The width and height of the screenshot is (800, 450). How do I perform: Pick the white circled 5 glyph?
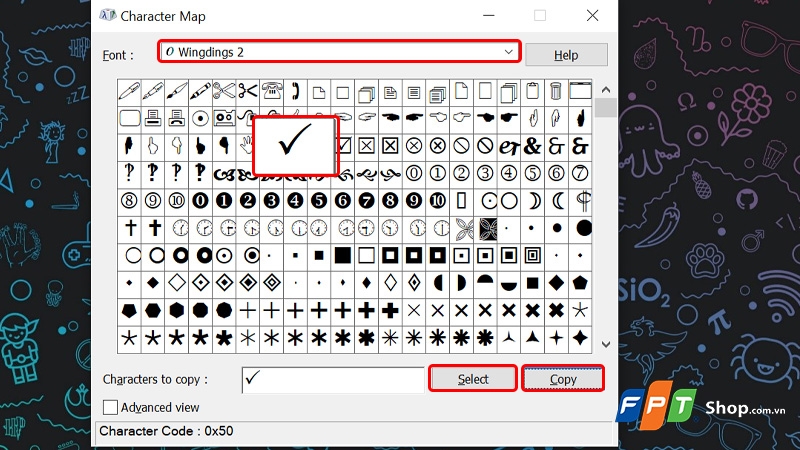pyautogui.click(x=532, y=173)
